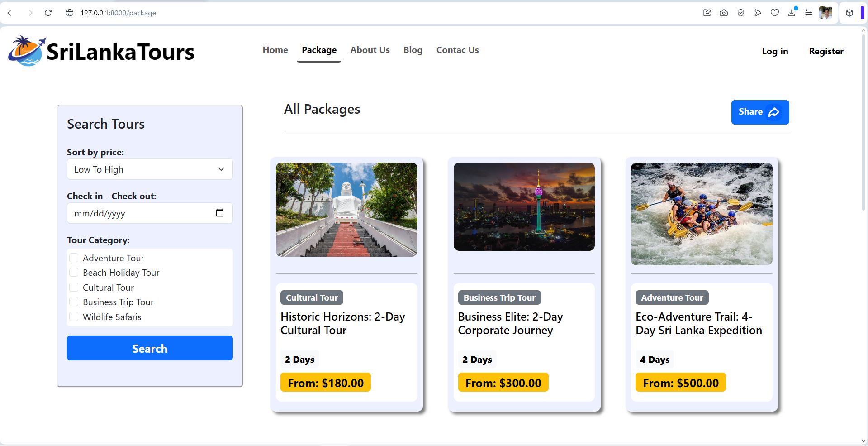This screenshot has width=868, height=446.
Task: Check the Adventure Tour category box
Action: (74, 258)
